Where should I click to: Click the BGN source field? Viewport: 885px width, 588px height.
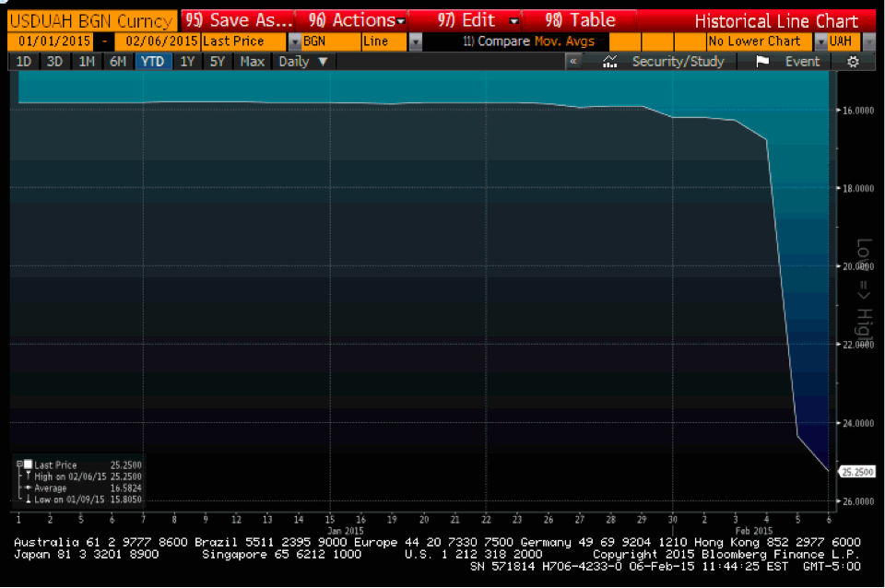[x=331, y=41]
